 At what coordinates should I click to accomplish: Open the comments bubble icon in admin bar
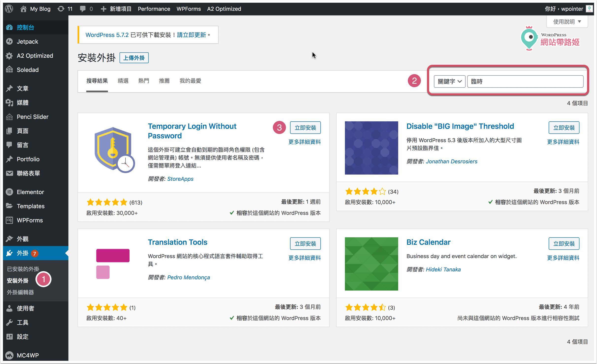(83, 9)
